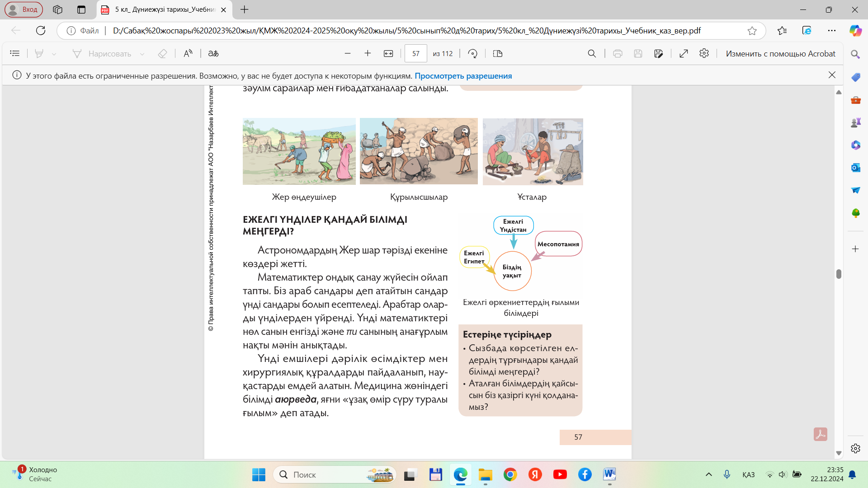
Task: Toggle fit to width view
Action: [388, 53]
